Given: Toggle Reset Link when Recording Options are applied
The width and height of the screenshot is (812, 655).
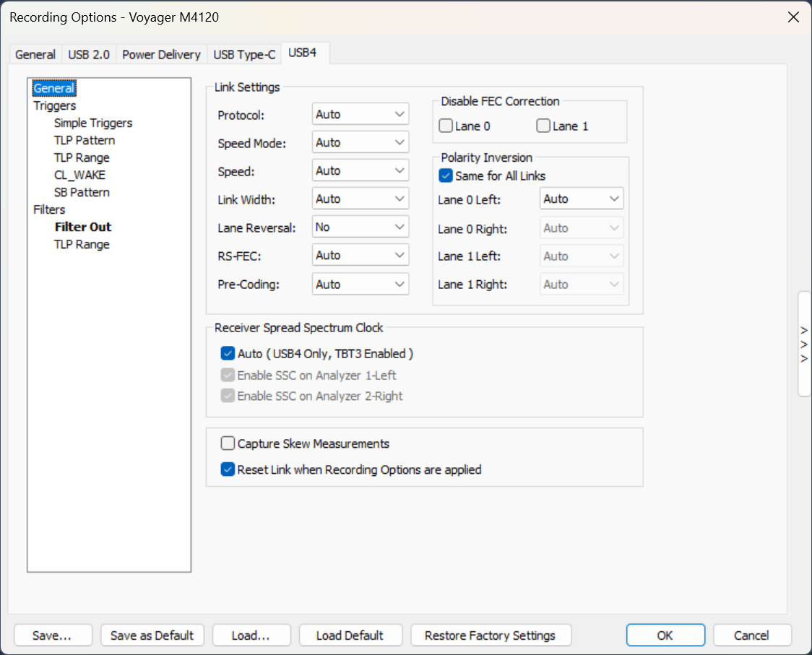Looking at the screenshot, I should pyautogui.click(x=228, y=469).
